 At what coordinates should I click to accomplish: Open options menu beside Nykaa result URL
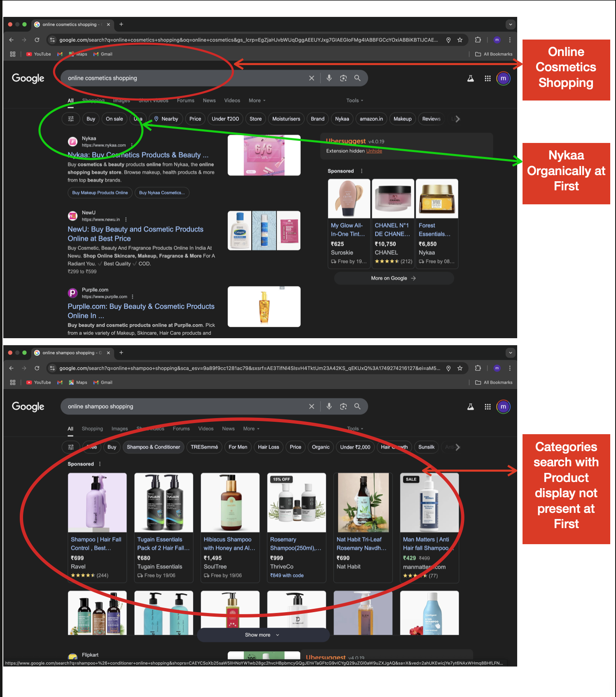coord(132,145)
